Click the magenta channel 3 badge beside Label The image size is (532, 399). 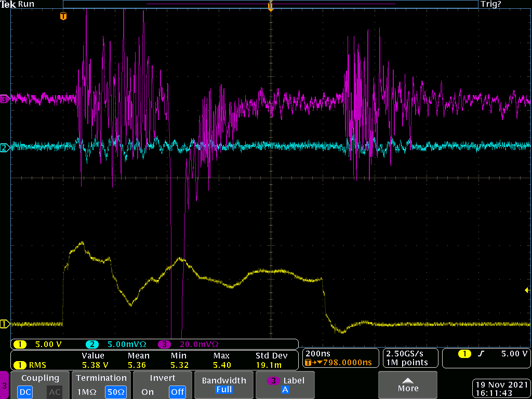[x=274, y=380]
